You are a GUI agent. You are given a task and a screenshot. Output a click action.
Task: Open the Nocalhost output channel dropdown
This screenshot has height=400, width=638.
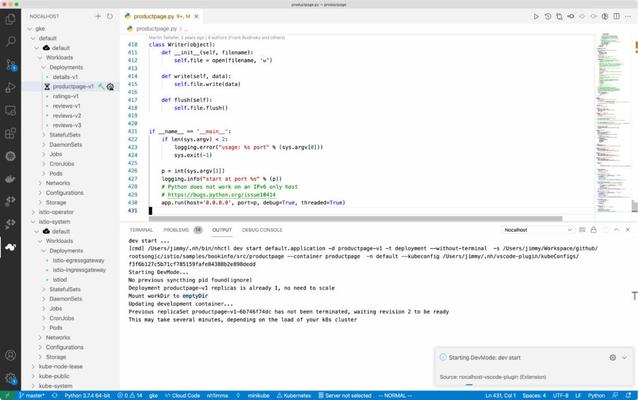coord(537,230)
